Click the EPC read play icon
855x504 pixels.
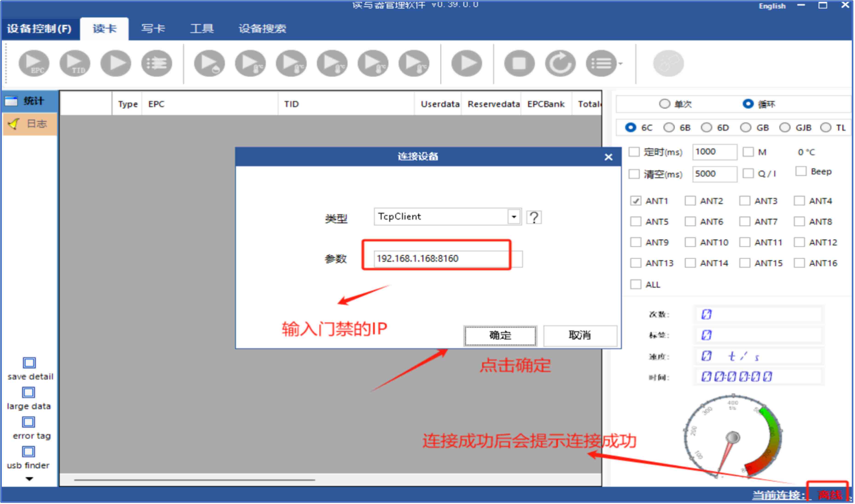[34, 63]
